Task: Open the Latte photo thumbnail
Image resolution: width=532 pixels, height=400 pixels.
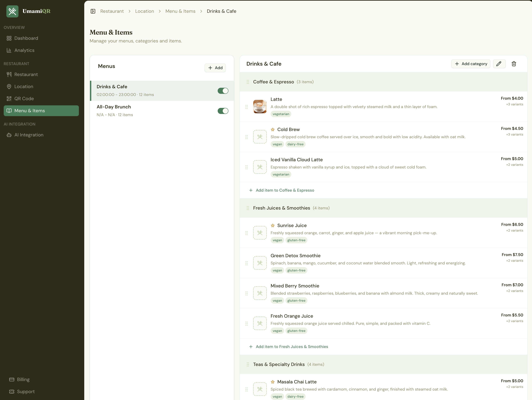Action: (x=260, y=107)
